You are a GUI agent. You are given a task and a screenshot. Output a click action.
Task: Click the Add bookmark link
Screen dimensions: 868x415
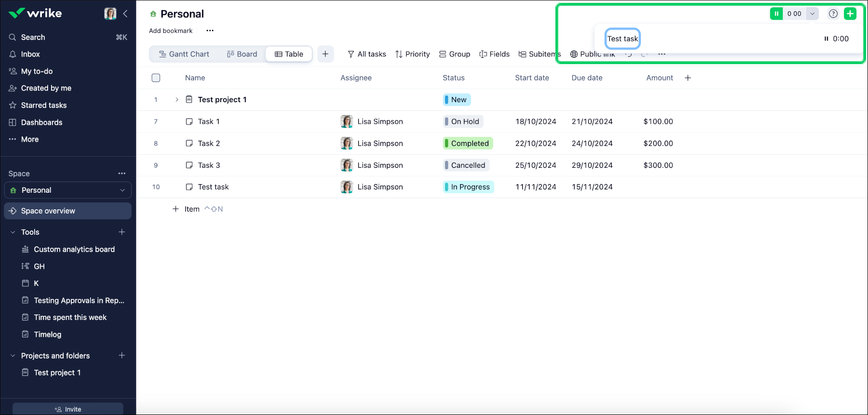171,31
